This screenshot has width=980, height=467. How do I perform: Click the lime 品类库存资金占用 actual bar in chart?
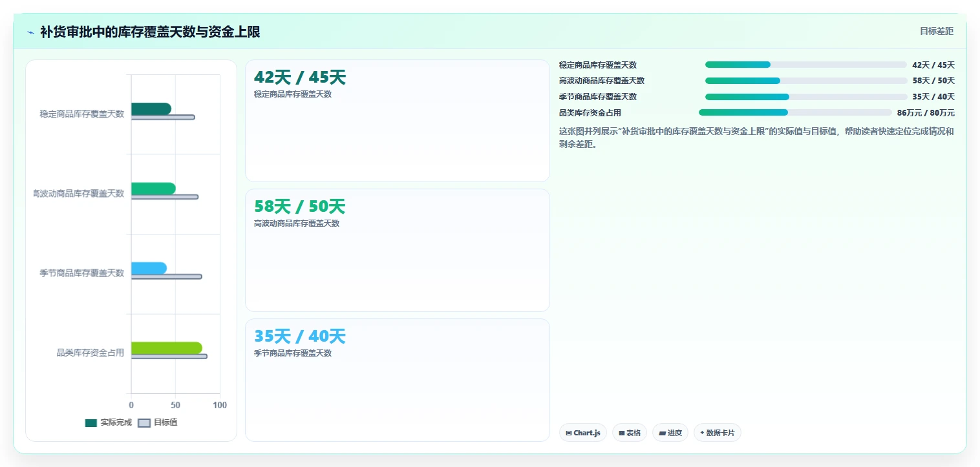click(x=166, y=348)
